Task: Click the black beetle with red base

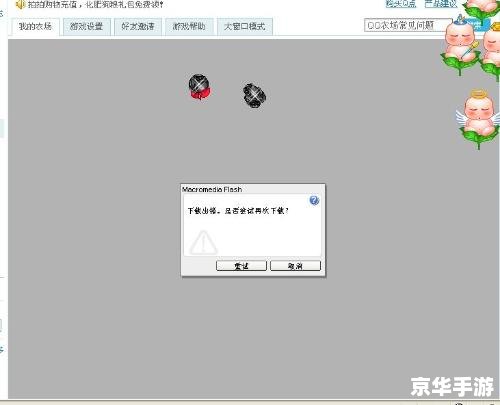Action: tap(199, 87)
